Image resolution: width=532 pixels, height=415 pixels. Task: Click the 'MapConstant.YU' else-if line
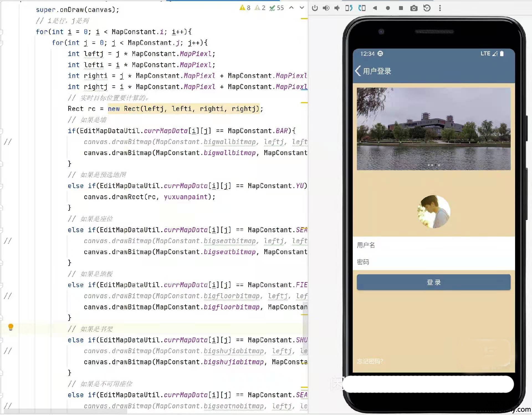(x=188, y=186)
